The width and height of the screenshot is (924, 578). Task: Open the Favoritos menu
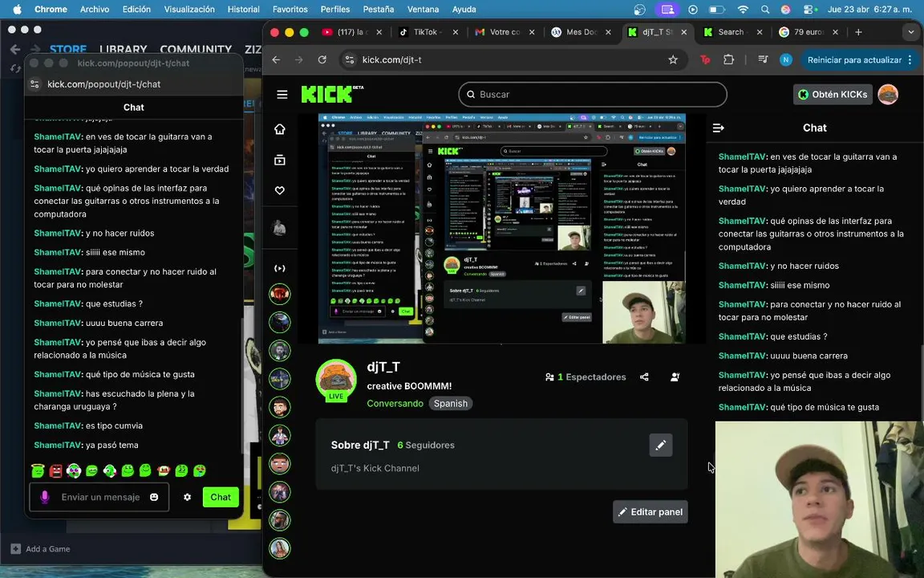pyautogui.click(x=290, y=10)
